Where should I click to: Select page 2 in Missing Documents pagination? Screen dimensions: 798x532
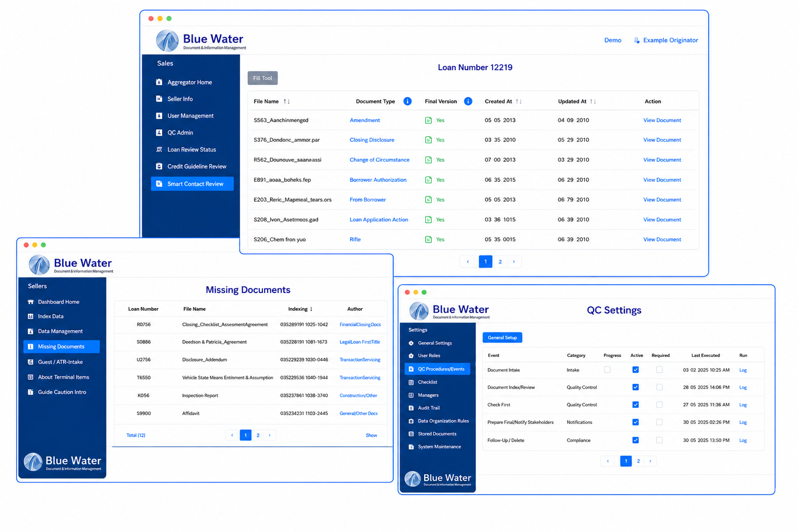[x=258, y=435]
